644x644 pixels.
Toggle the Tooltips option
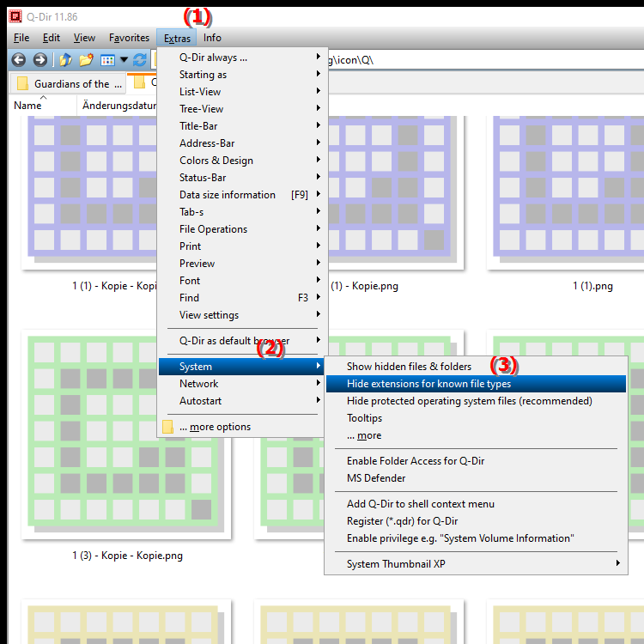(476, 418)
